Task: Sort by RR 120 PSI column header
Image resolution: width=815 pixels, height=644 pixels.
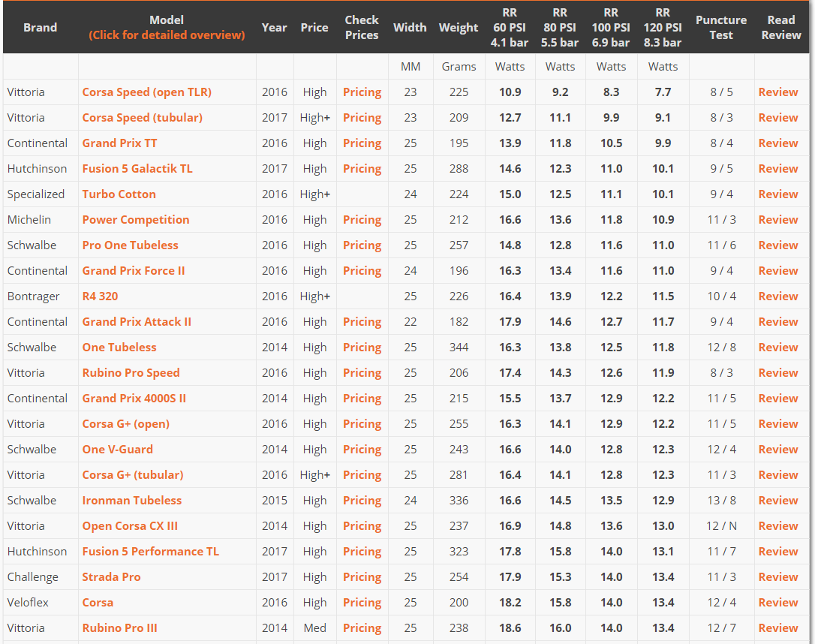Action: 663,28
